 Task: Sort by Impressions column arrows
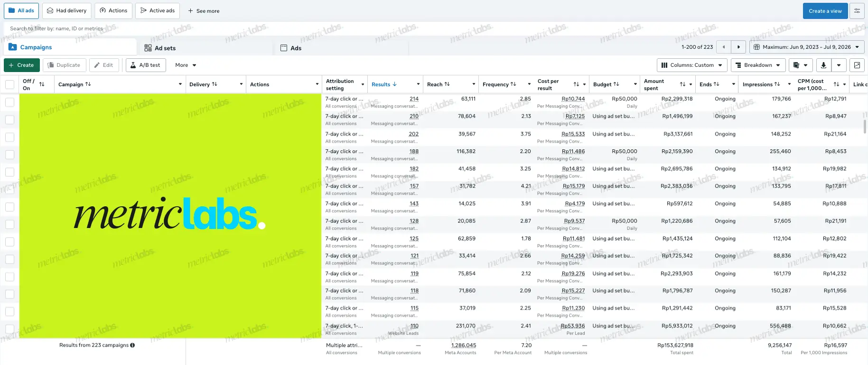click(x=777, y=84)
